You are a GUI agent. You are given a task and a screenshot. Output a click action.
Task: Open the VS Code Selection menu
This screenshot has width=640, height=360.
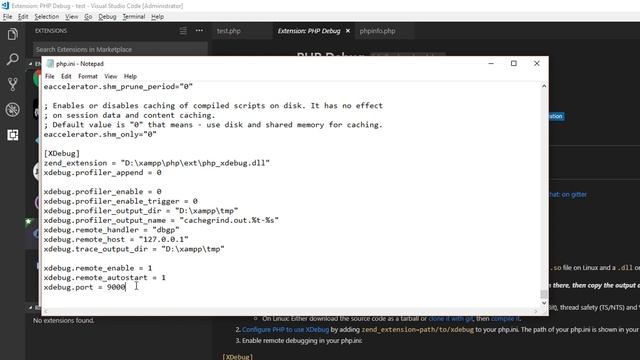pyautogui.click(x=47, y=17)
